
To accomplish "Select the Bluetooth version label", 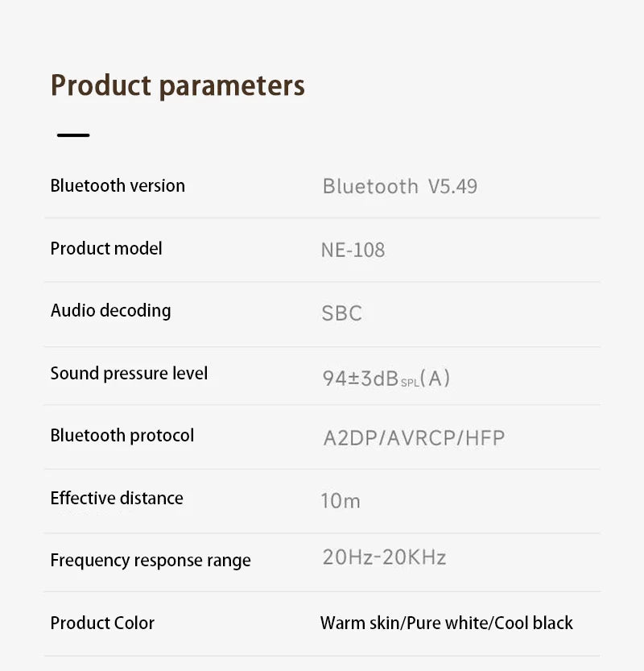I will pos(118,186).
